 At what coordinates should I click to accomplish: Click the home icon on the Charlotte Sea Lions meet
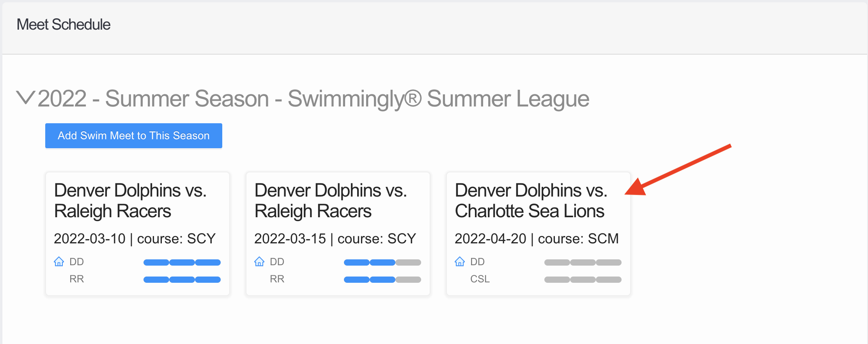tap(460, 261)
